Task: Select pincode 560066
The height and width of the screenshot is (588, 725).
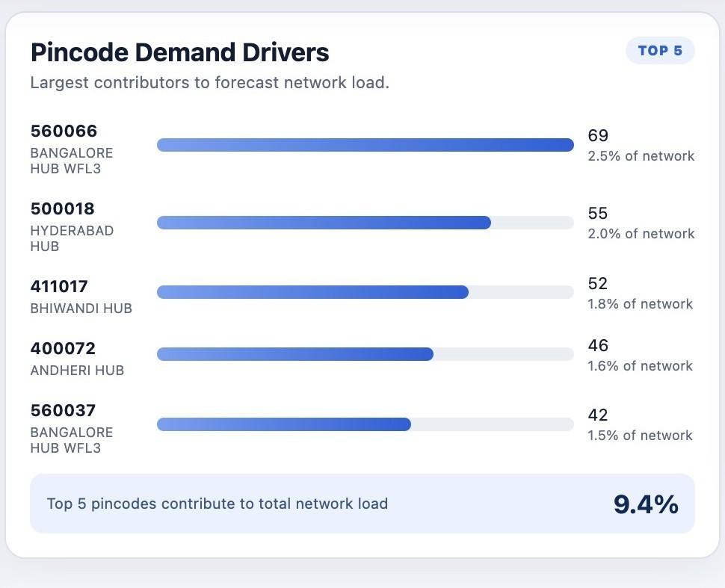Action: pyautogui.click(x=64, y=131)
